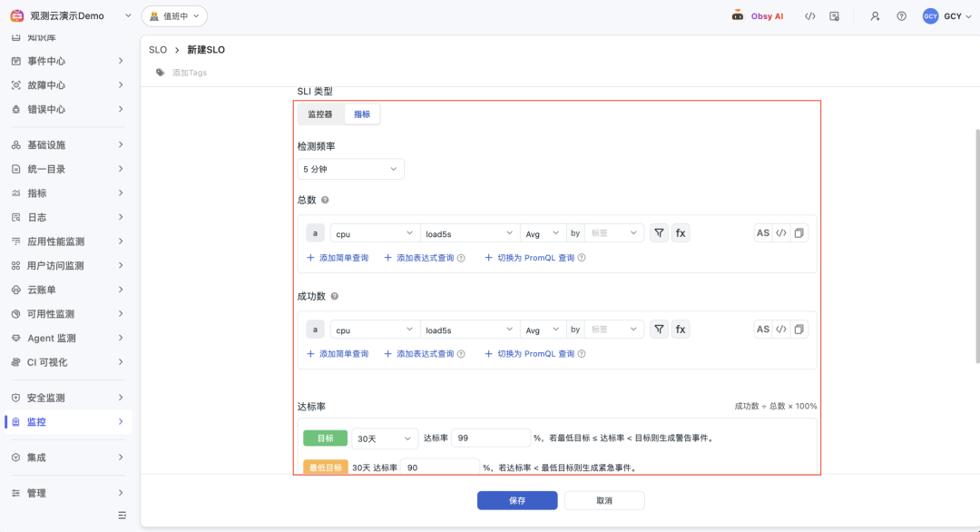Click the 保存 button
This screenshot has width=980, height=532.
[517, 500]
